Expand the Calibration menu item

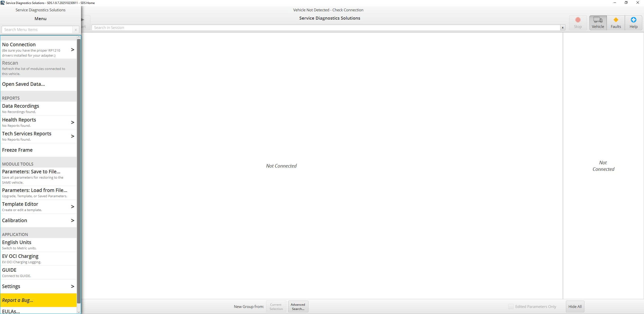[x=73, y=220]
